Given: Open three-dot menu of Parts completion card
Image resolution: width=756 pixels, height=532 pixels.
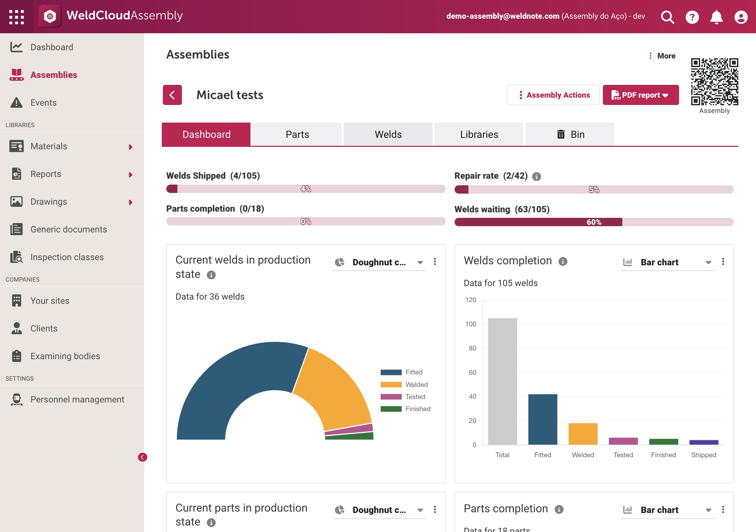Looking at the screenshot, I should coord(723,509).
